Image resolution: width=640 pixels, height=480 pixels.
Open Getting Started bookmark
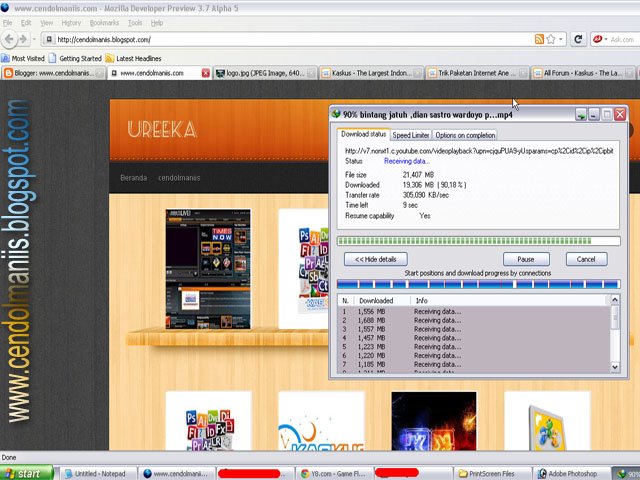pos(76,58)
